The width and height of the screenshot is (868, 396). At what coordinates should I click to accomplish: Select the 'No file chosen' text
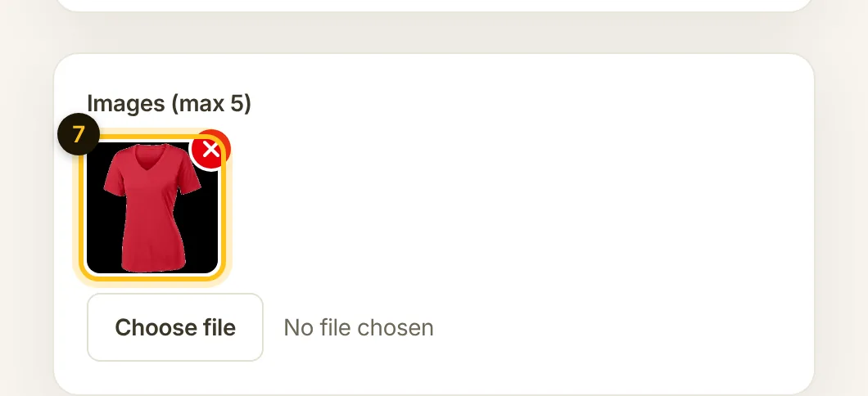358,327
